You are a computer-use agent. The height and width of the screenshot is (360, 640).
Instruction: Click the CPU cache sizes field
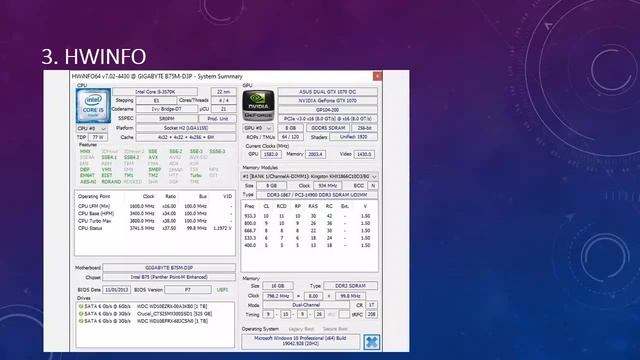tap(186, 137)
